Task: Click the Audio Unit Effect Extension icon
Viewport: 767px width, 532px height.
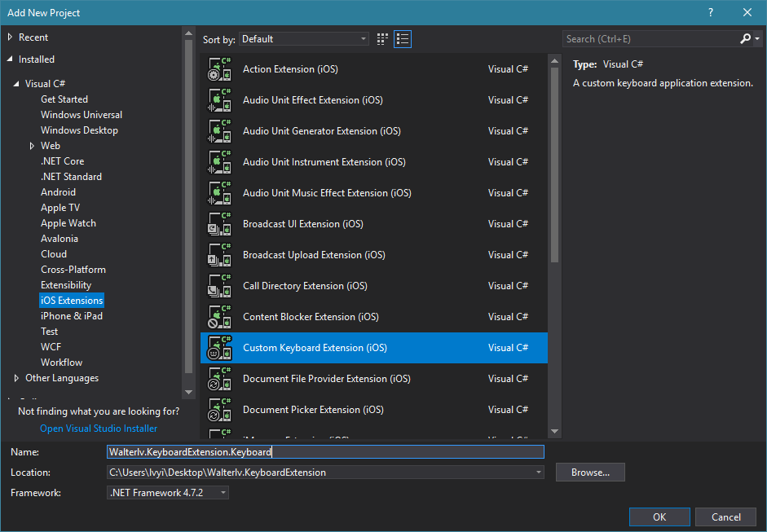Action: pos(219,100)
